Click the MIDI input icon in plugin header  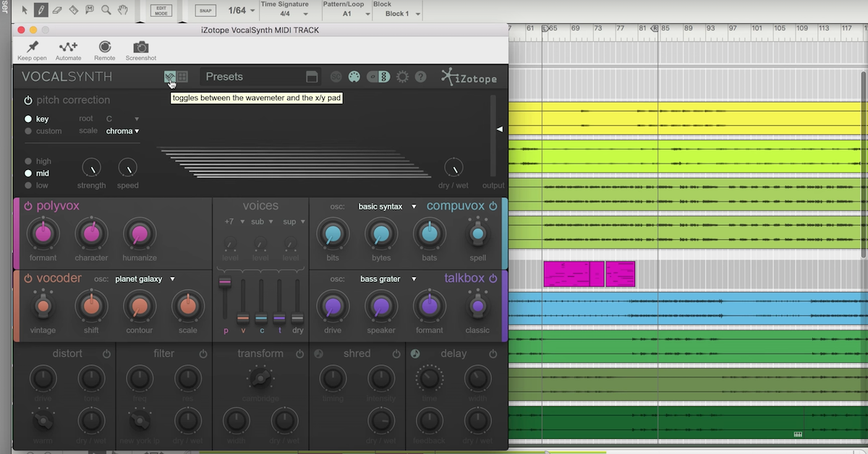click(354, 77)
